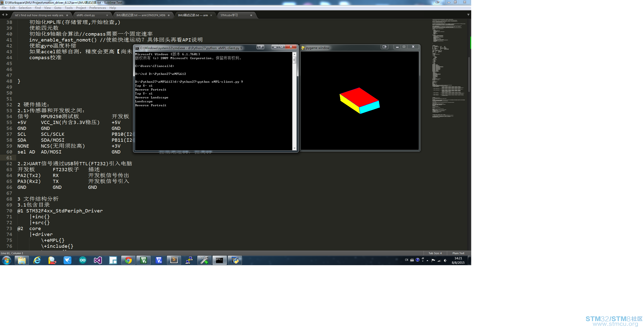This screenshot has height=330, width=644.
Task: Open the blue bird app on taskbar
Action: (x=67, y=261)
